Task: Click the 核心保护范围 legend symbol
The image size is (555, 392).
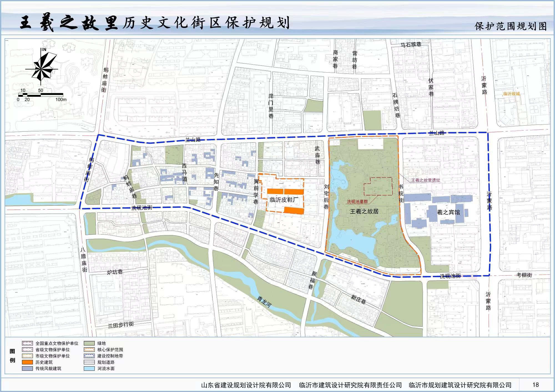Action: 89,350
